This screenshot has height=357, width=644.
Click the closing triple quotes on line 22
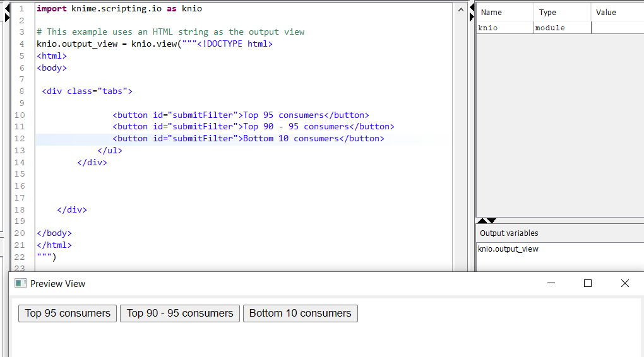(x=46, y=257)
